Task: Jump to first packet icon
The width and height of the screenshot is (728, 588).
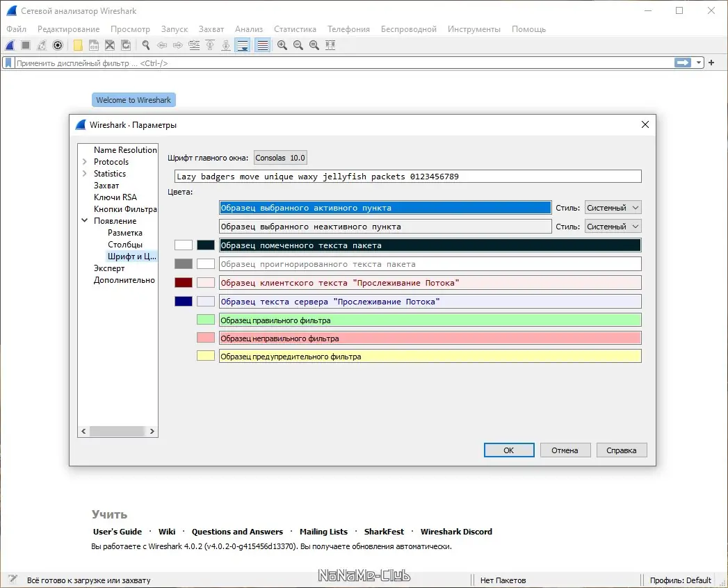Action: coord(210,45)
